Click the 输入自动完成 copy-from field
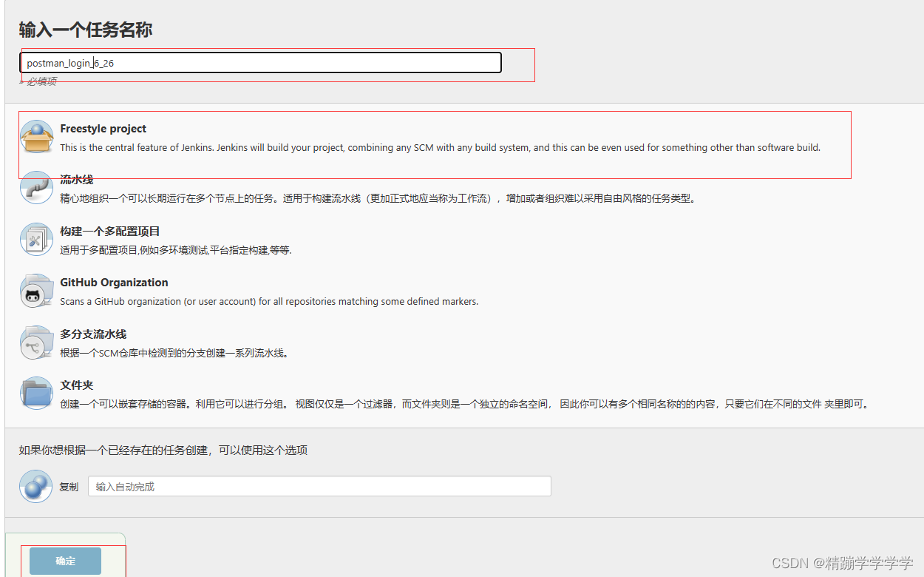 pos(319,486)
